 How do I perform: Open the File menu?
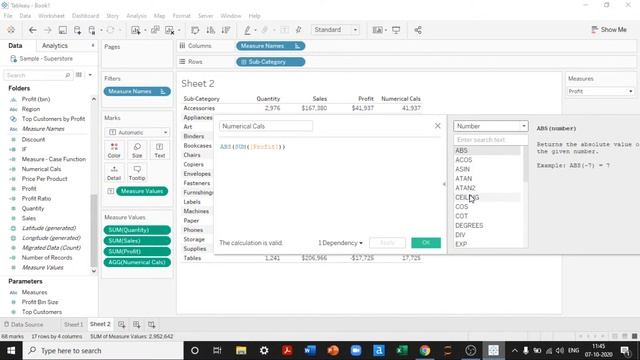pos(8,16)
